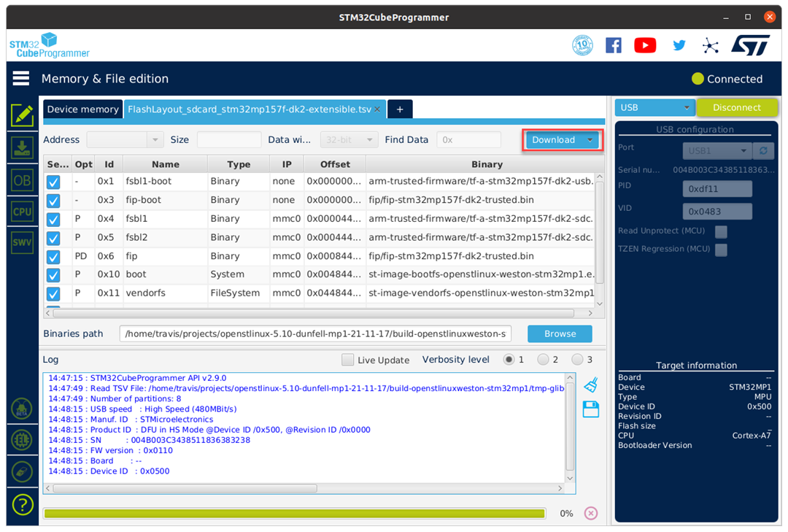This screenshot has height=532, width=788.
Task: Enable the Live Update checkbox
Action: [347, 359]
